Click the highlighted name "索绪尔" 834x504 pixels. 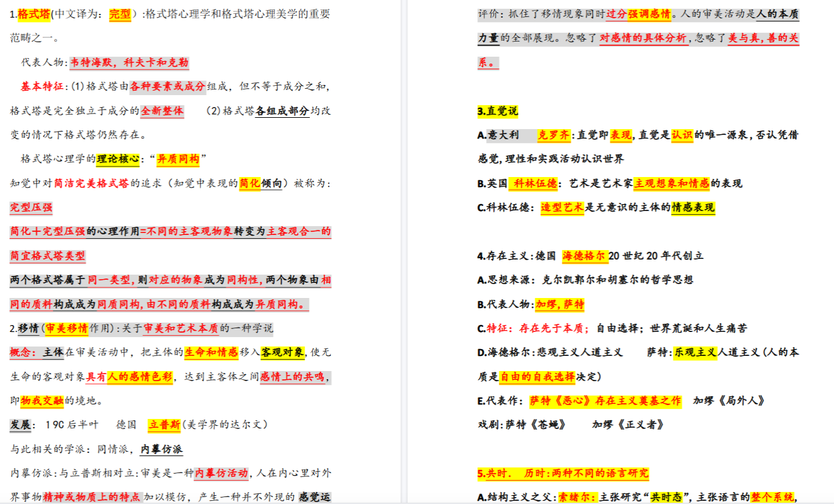(576, 497)
